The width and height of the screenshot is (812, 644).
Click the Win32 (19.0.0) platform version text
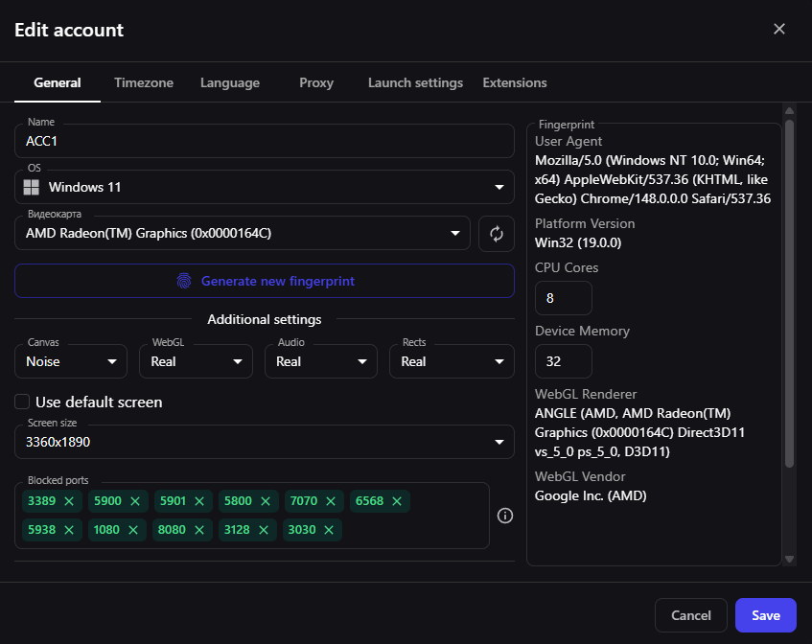tap(578, 242)
